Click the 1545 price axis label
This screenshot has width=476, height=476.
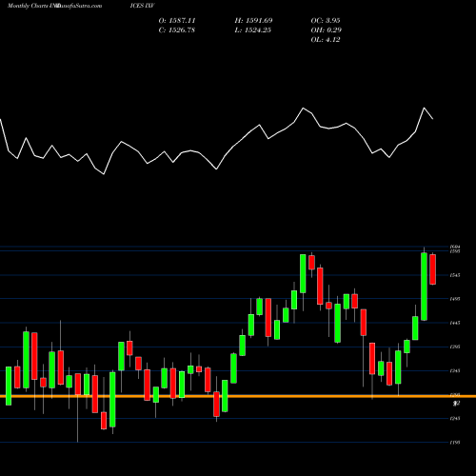click(455, 275)
